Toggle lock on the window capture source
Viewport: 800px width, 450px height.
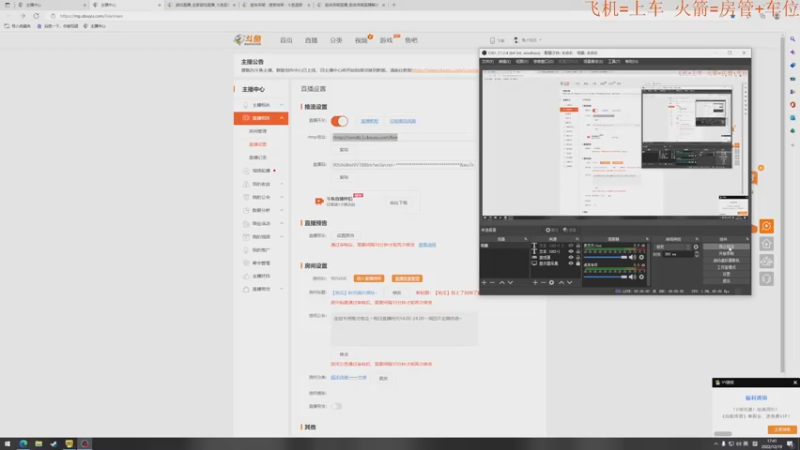click(578, 258)
